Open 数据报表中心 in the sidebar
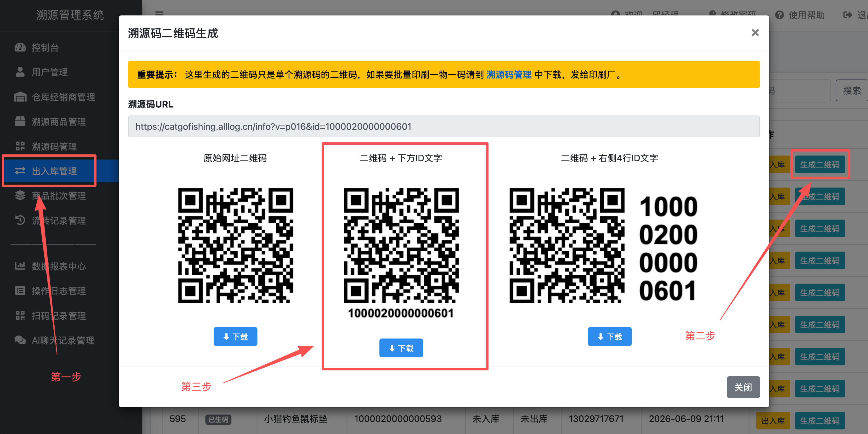 click(x=59, y=266)
